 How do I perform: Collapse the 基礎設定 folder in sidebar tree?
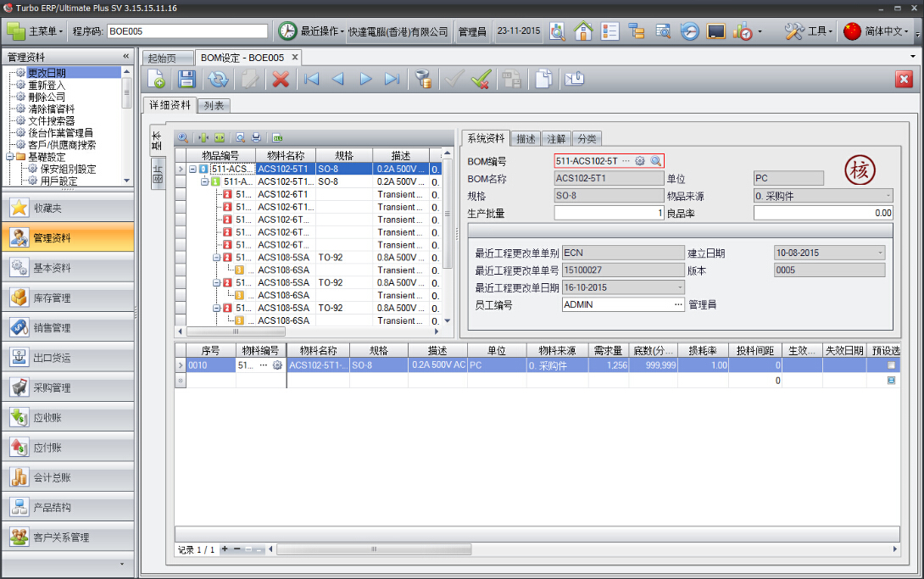pos(9,157)
